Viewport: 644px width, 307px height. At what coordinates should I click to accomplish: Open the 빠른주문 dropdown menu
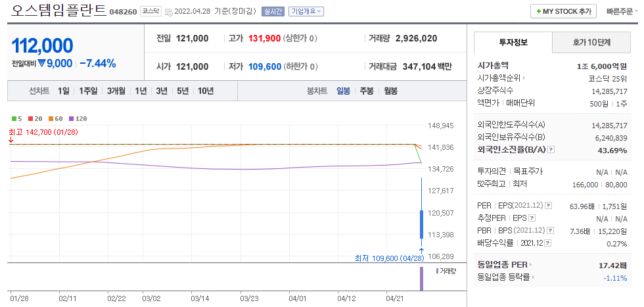coord(622,12)
